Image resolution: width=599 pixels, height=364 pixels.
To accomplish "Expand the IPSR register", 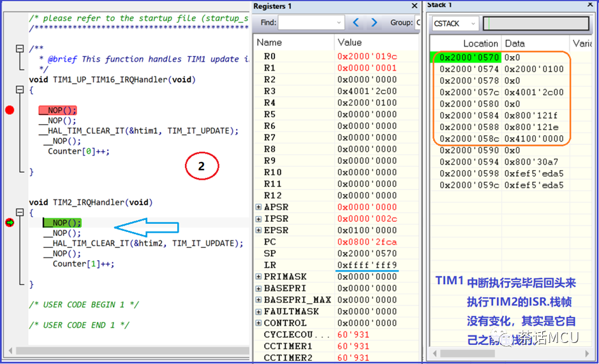I will tap(258, 219).
